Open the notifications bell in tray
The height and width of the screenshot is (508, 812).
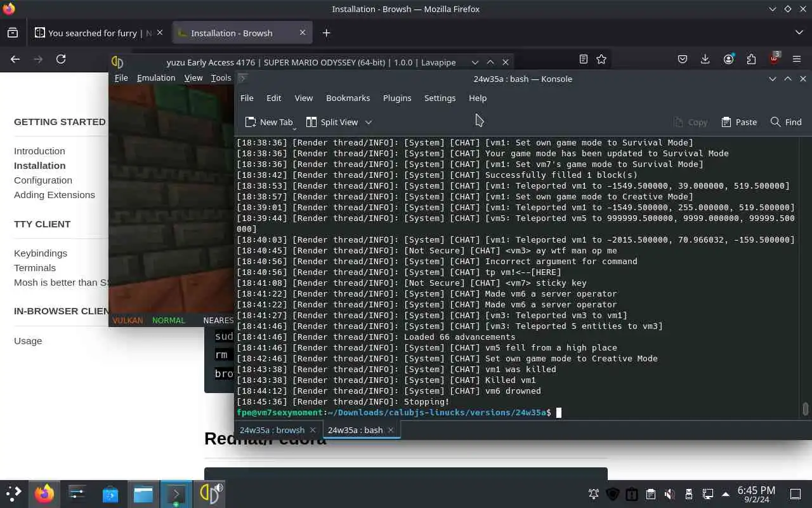pos(594,494)
